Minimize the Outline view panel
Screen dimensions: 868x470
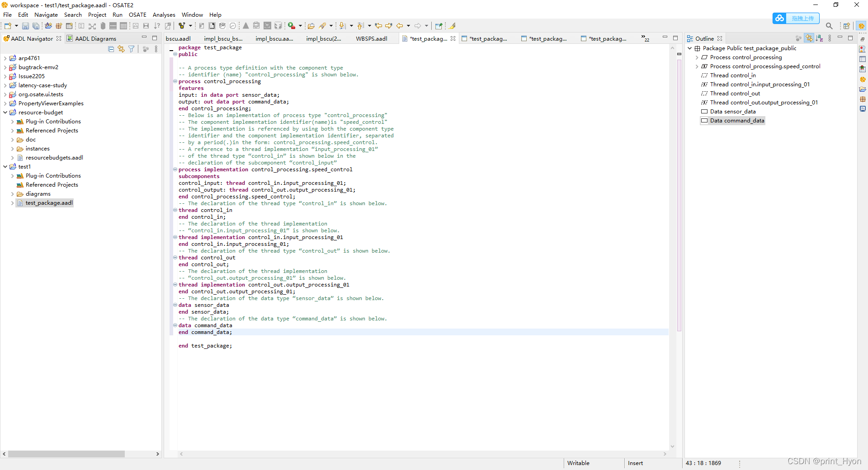coord(840,38)
